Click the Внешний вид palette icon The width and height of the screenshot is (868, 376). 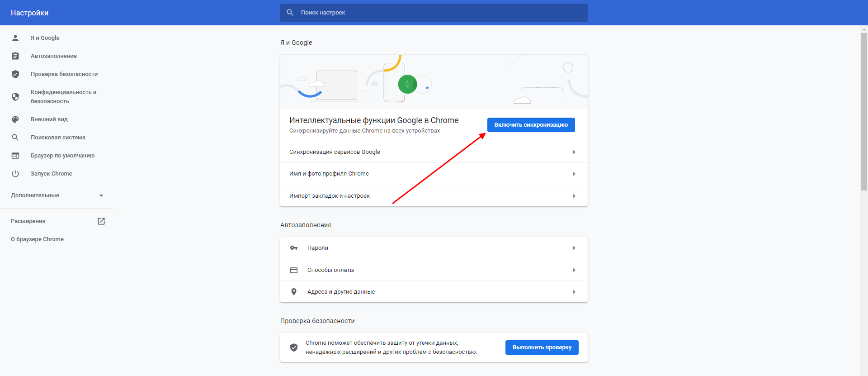point(15,119)
